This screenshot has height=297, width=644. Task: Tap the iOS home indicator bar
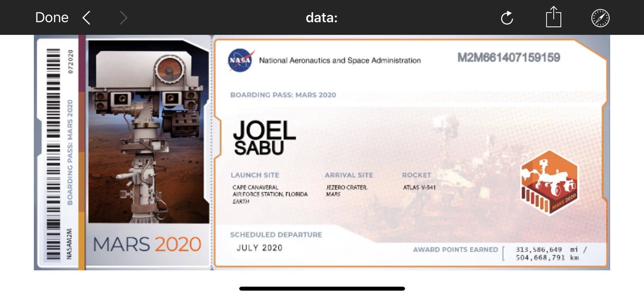click(x=322, y=288)
